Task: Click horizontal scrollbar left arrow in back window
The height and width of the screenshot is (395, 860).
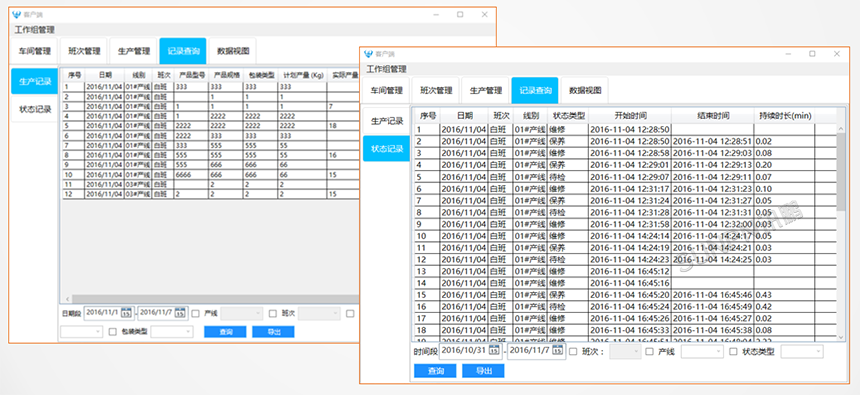Action: [x=67, y=299]
